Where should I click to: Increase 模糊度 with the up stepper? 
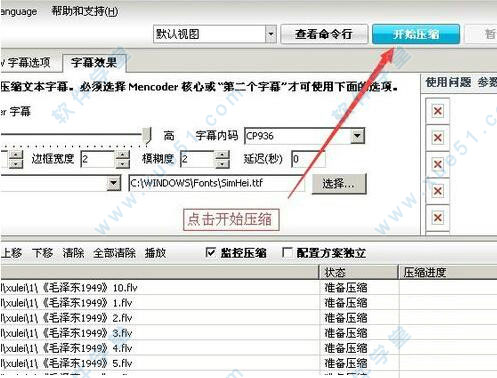[222, 155]
